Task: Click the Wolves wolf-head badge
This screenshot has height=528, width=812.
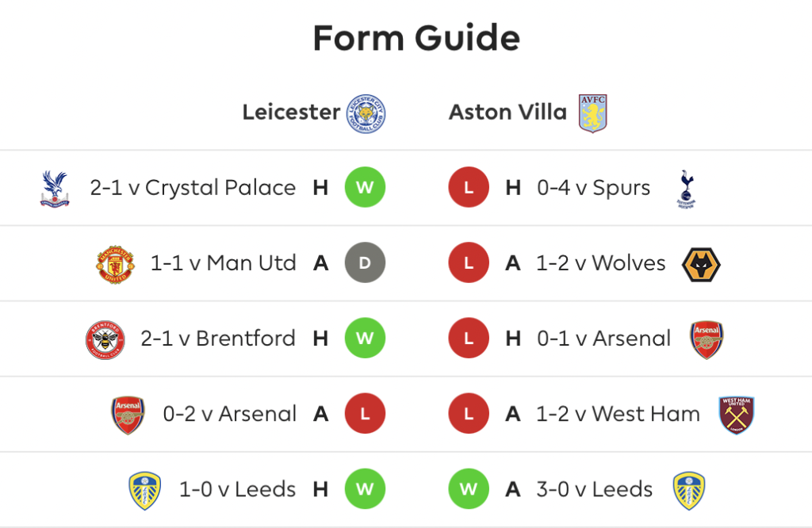Action: tap(701, 264)
